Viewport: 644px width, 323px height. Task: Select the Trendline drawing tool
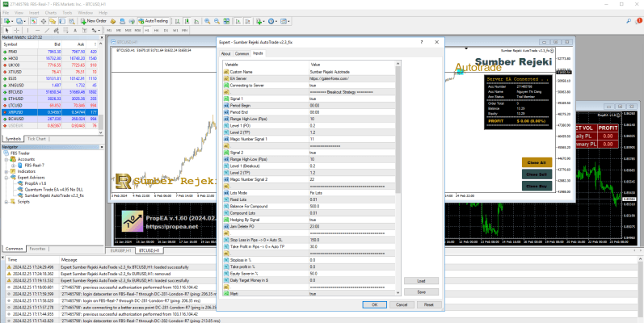coord(47,30)
